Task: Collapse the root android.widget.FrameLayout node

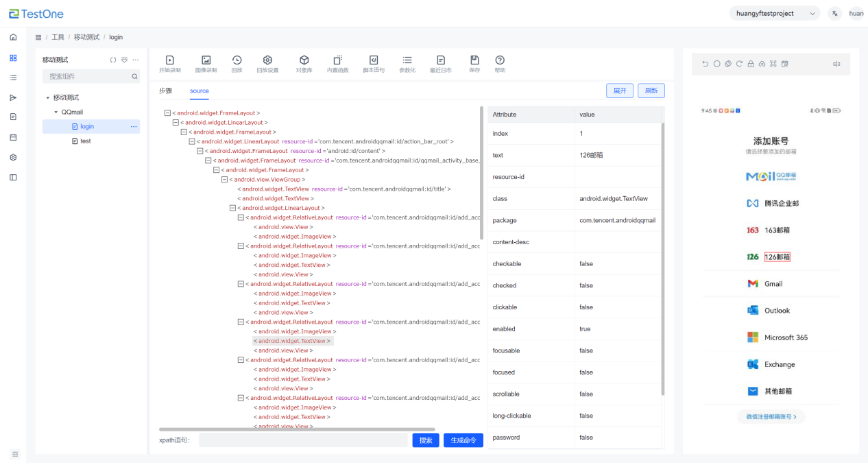Action: (168, 113)
